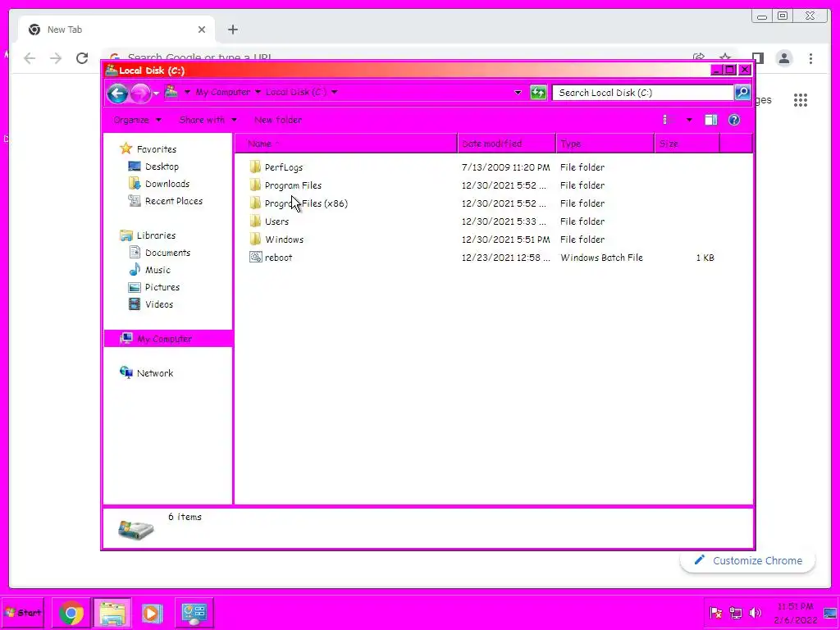Expand the address bar history dropdown

(518, 92)
